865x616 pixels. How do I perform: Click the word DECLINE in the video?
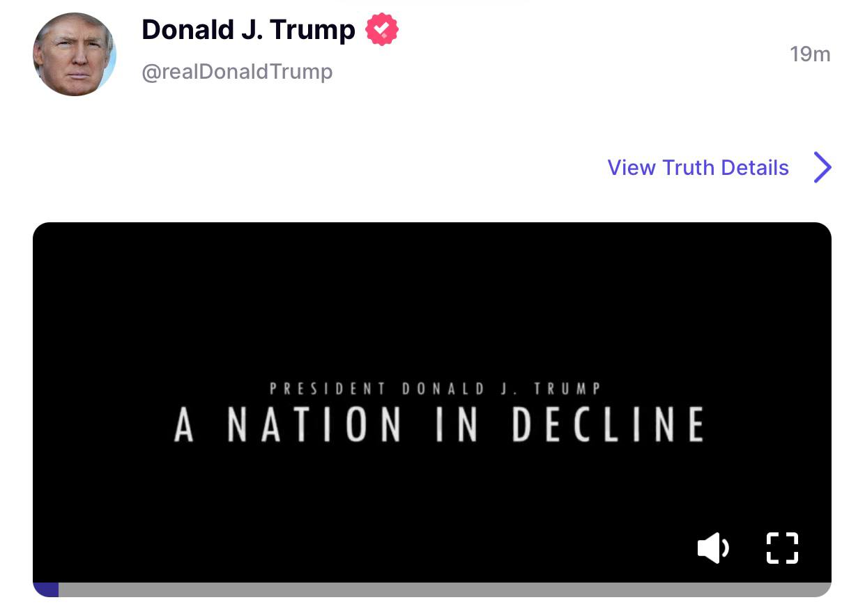pos(608,424)
